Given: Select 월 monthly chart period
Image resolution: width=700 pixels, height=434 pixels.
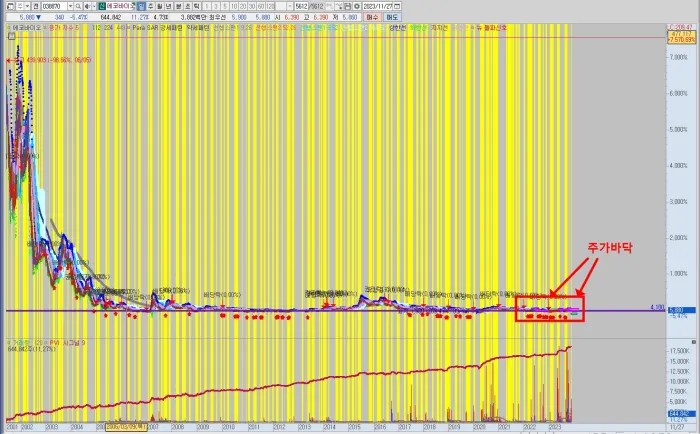Looking at the screenshot, I should [x=159, y=6].
